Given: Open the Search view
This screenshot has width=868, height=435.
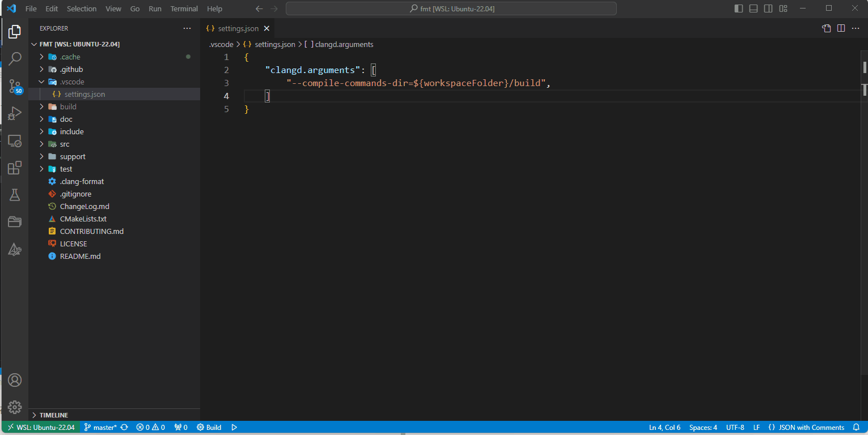Looking at the screenshot, I should 15,58.
